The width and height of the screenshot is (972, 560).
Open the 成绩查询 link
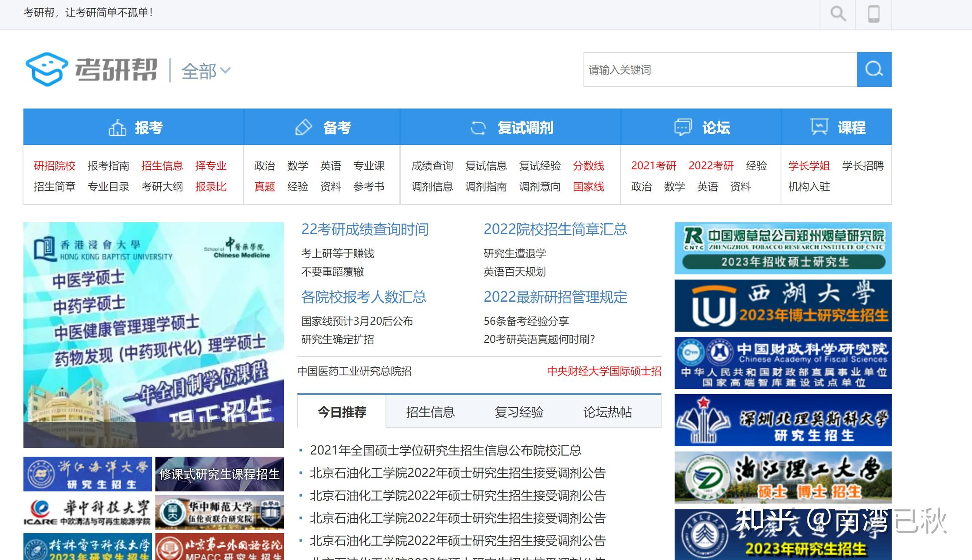(432, 166)
